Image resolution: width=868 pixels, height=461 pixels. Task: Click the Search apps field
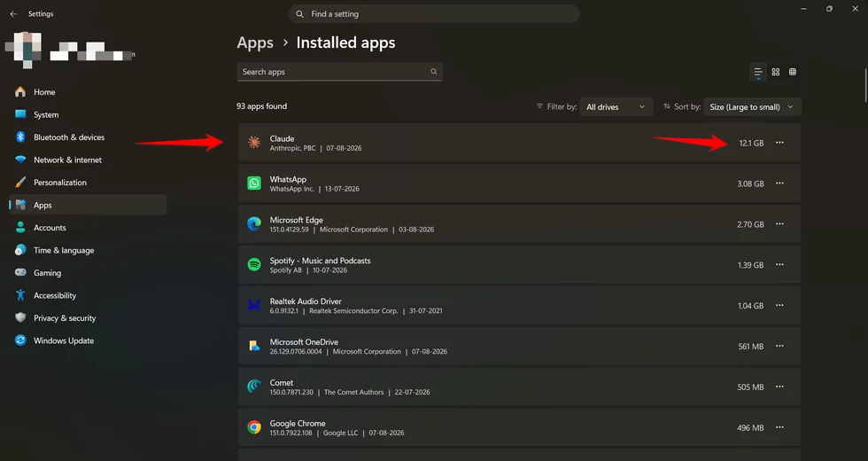point(339,72)
